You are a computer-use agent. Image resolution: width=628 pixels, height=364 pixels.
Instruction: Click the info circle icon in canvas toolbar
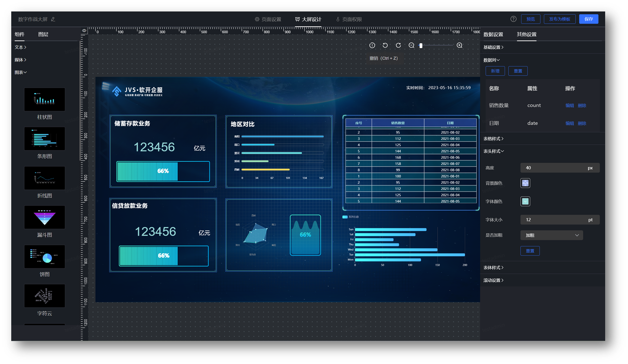click(372, 45)
